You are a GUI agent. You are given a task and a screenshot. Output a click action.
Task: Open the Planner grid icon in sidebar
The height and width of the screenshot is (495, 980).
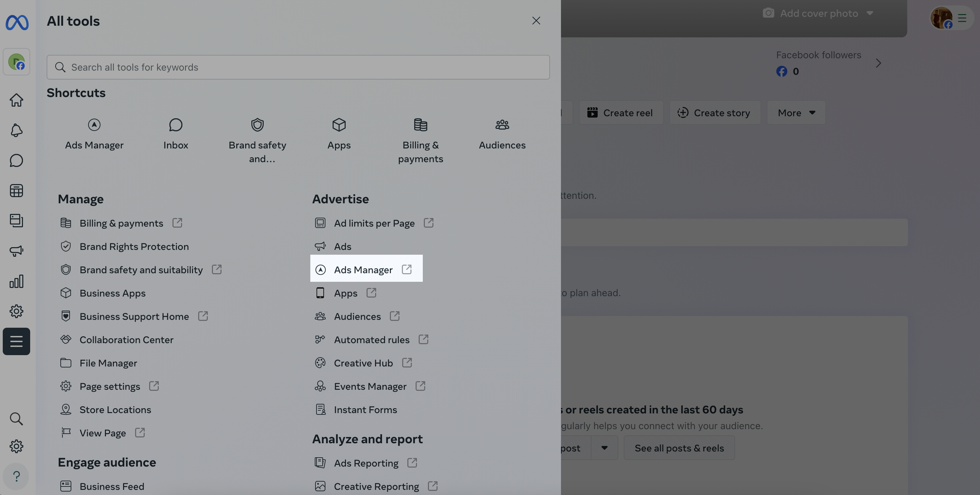point(16,191)
